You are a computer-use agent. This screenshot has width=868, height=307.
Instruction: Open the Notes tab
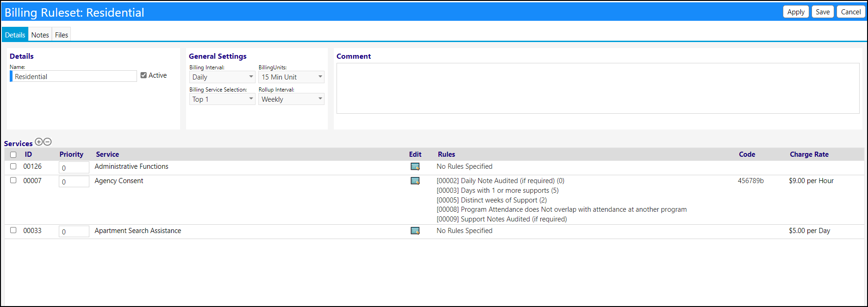coord(40,35)
